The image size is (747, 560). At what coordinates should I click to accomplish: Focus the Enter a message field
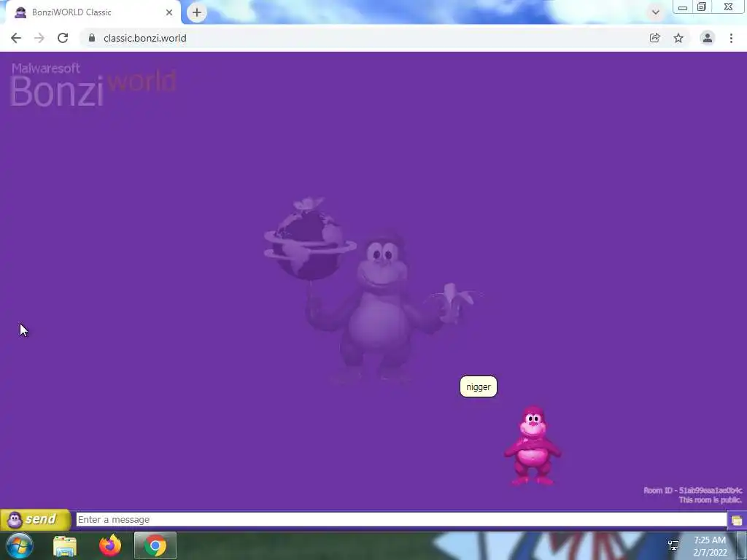(x=401, y=519)
